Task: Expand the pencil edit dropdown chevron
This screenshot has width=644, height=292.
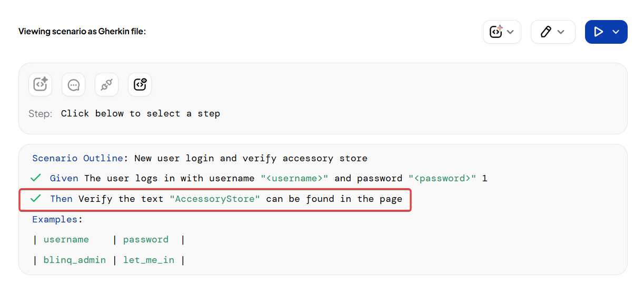Action: 561,32
